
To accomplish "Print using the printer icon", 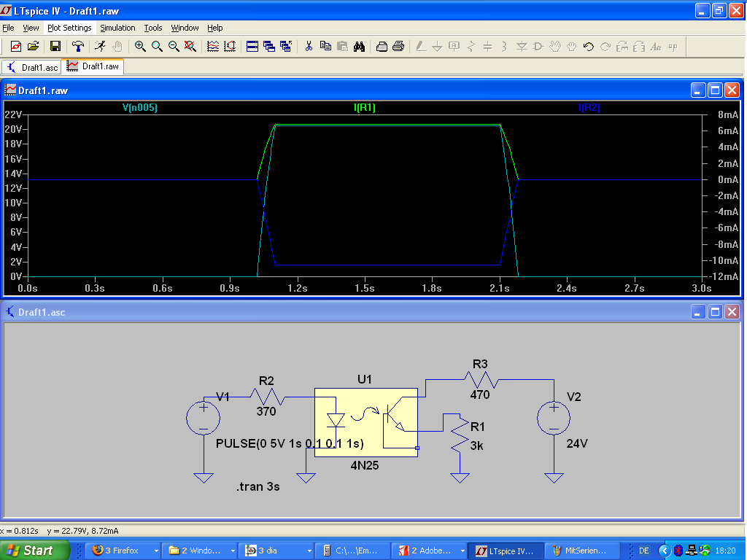I will pyautogui.click(x=398, y=47).
